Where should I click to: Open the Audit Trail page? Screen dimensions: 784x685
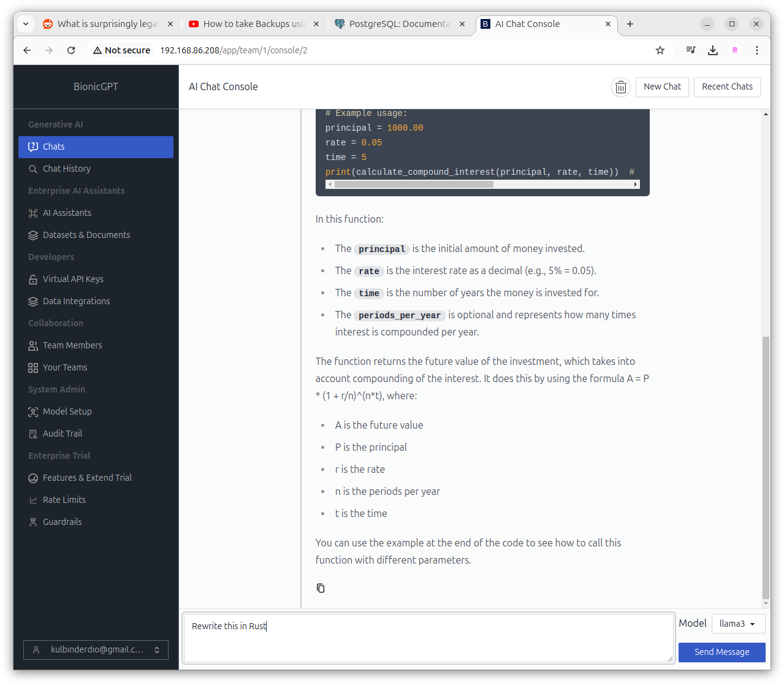[x=62, y=434]
